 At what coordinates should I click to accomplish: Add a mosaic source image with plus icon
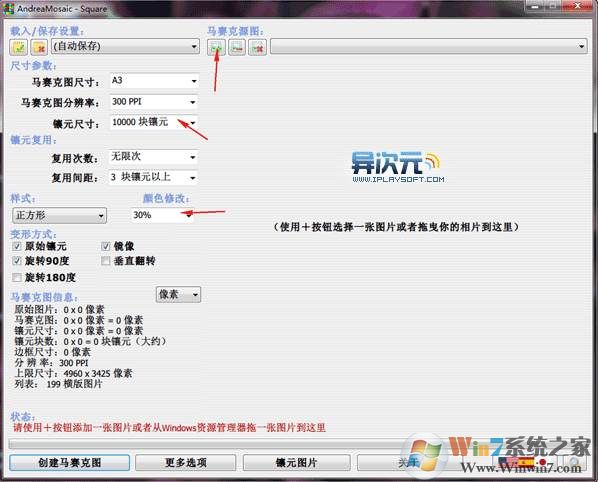coord(217,47)
